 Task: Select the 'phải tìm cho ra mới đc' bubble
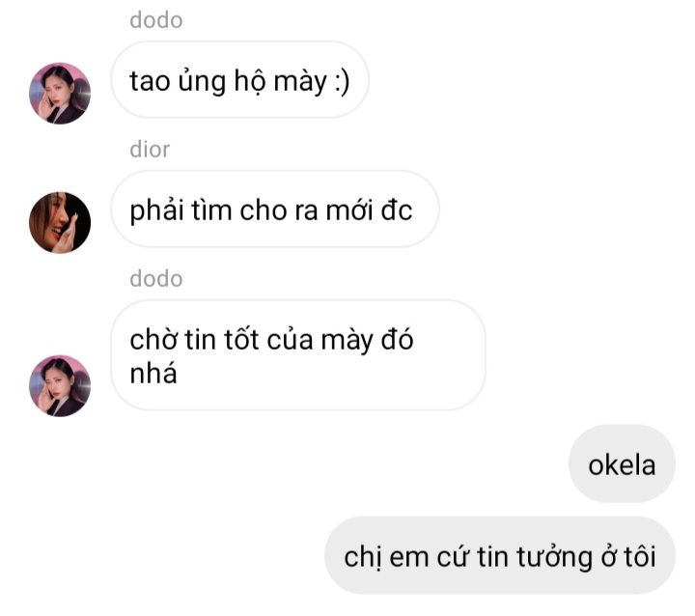click(275, 209)
